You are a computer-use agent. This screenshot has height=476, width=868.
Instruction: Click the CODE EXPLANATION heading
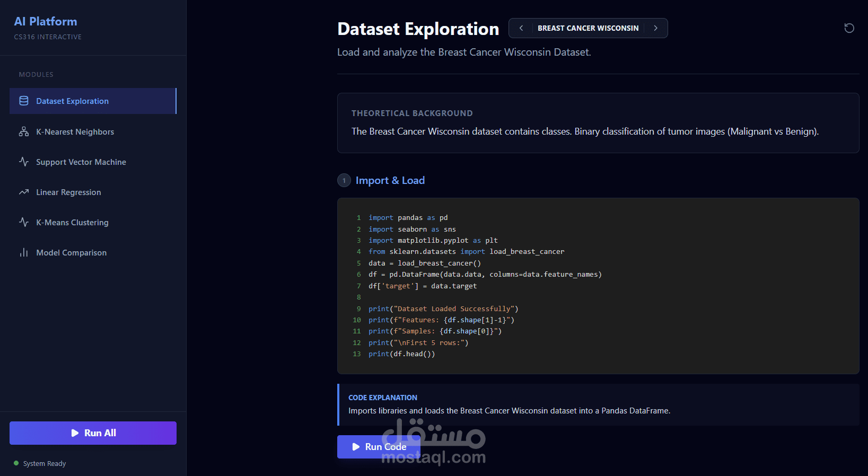coord(383,398)
